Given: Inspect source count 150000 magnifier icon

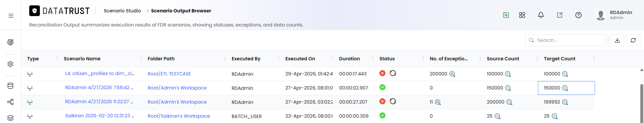Looking at the screenshot, I should pyautogui.click(x=508, y=88).
